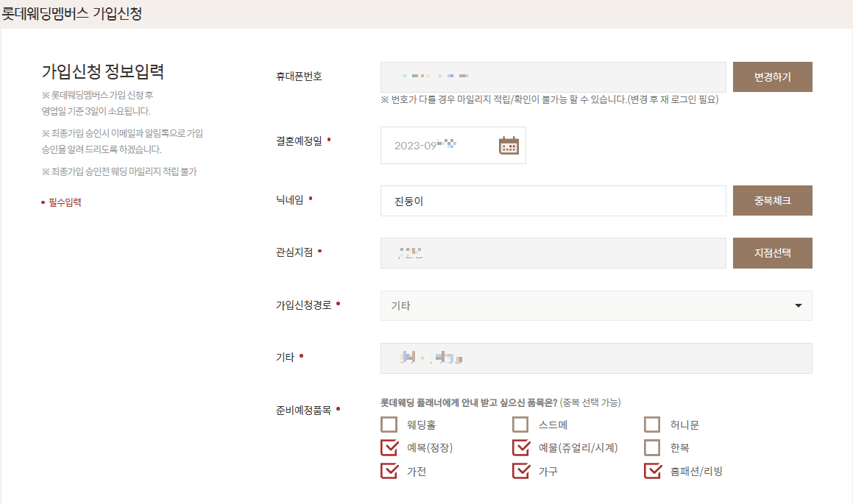Uncheck the 예물(쥬얼리/시계) checkbox
The image size is (853, 504).
point(520,447)
